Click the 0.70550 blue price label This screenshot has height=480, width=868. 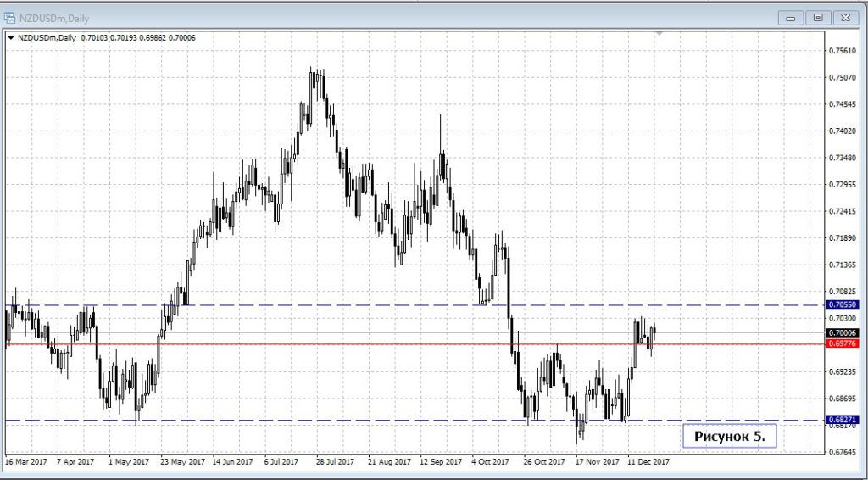843,304
